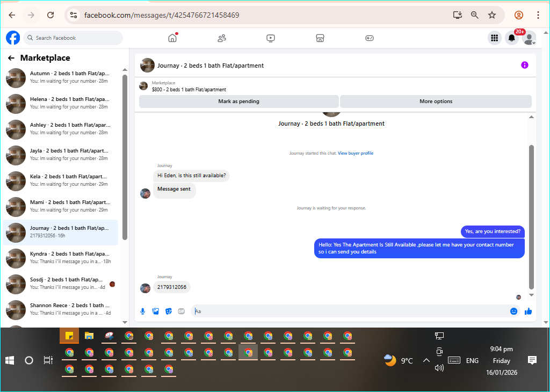Open the weather 9°C widget
This screenshot has width=550, height=392.
399,360
